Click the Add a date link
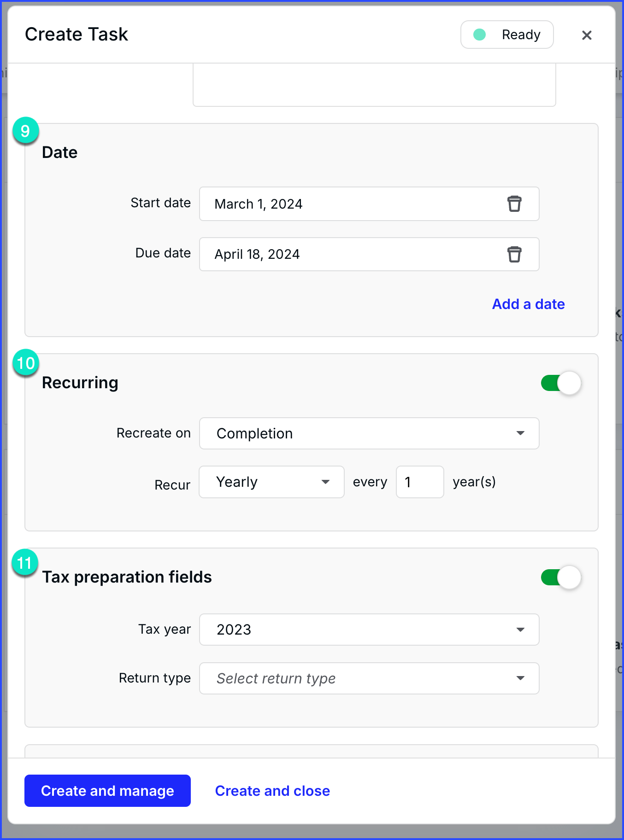 [x=528, y=304]
